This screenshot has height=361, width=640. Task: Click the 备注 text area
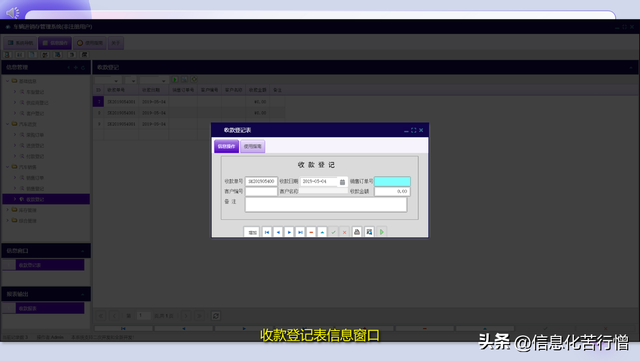(326, 205)
